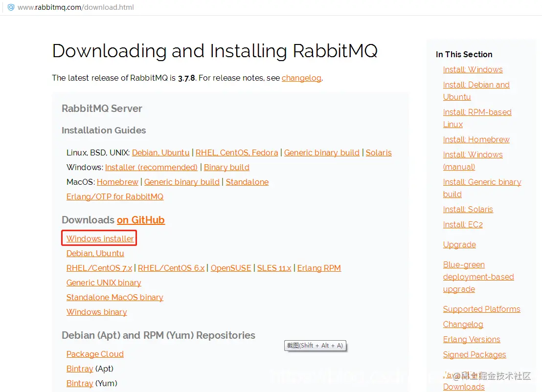Open sidebar 'Install: Homebrew' link
This screenshot has width=542, height=392.
pyautogui.click(x=476, y=139)
